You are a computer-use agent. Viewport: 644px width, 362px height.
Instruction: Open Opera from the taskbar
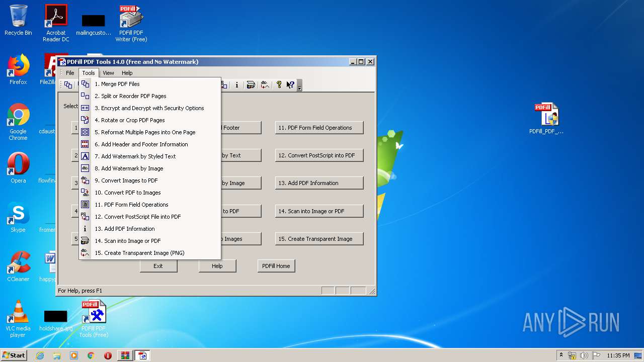click(x=108, y=355)
